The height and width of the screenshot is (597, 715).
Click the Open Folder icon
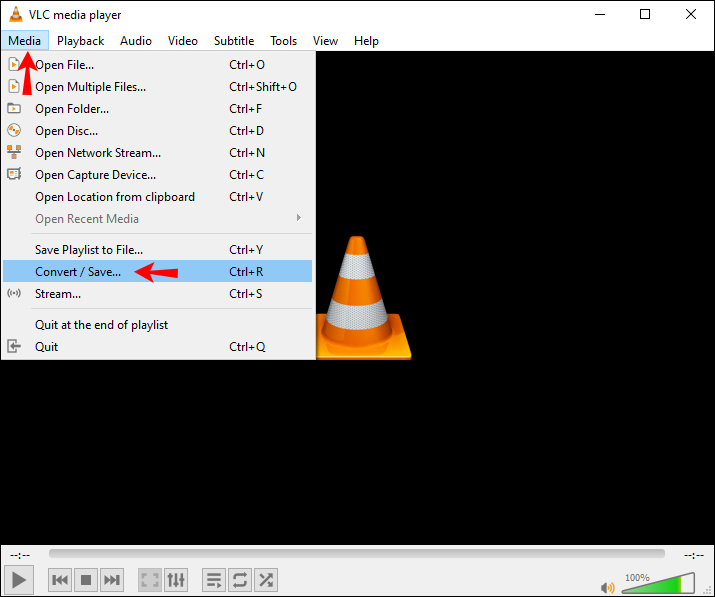click(x=14, y=108)
